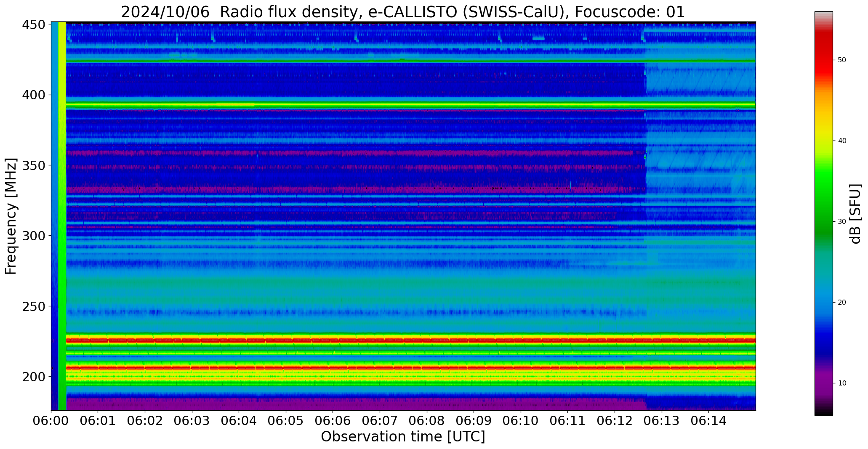
Task: Click the plot title text
Action: 403,12
